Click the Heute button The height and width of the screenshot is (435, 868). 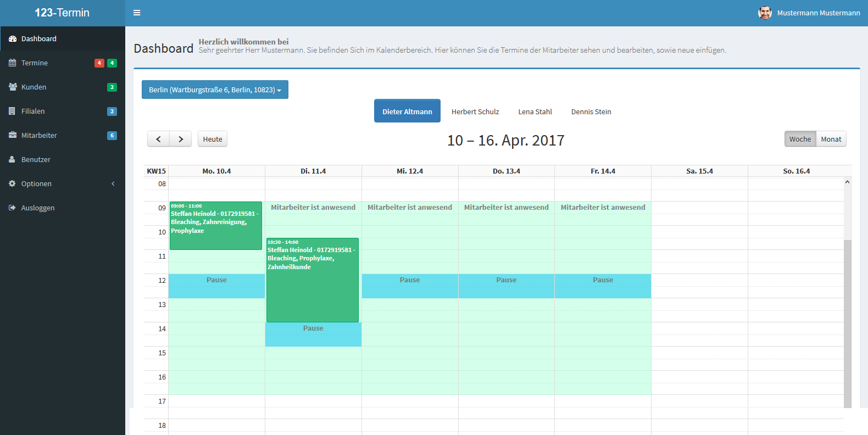tap(213, 140)
